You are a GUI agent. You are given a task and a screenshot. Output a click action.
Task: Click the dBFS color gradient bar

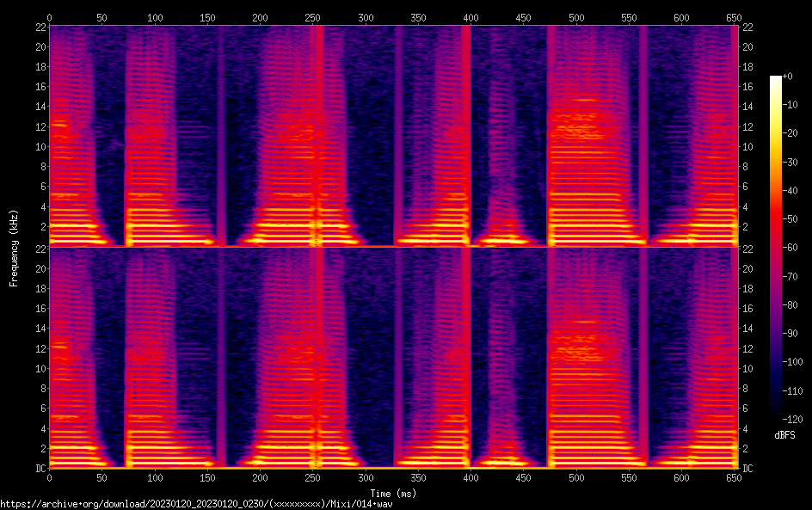pos(776,251)
